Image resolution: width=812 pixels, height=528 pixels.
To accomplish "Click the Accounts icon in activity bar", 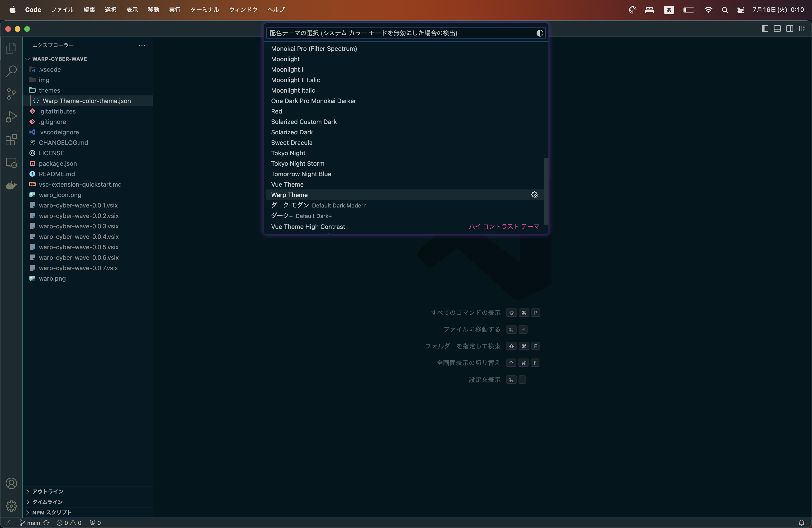I will point(11,483).
